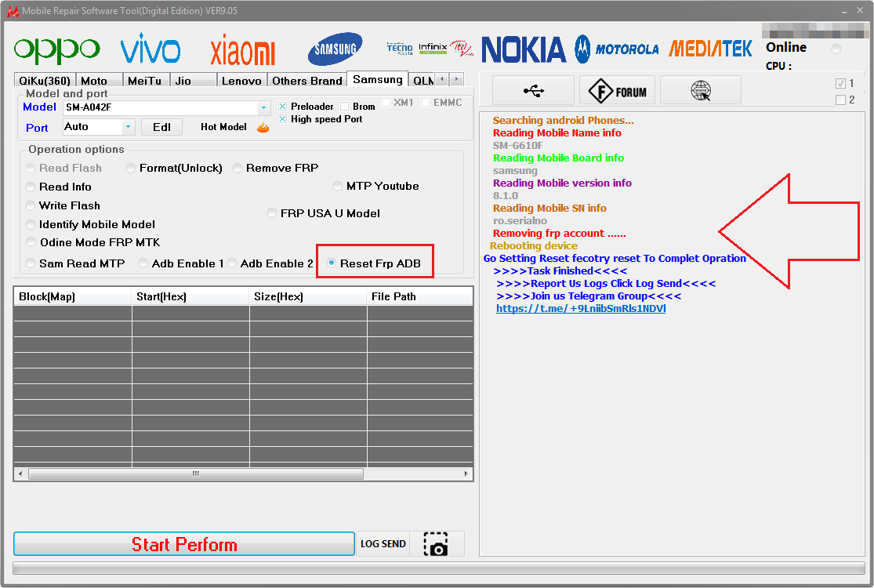The width and height of the screenshot is (874, 588).
Task: Choose Identify Mobile Model option
Action: point(31,224)
